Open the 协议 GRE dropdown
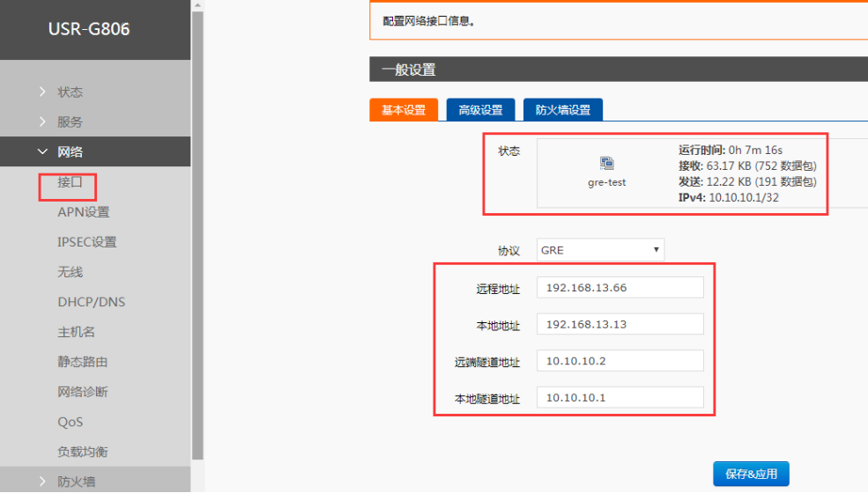 [601, 250]
